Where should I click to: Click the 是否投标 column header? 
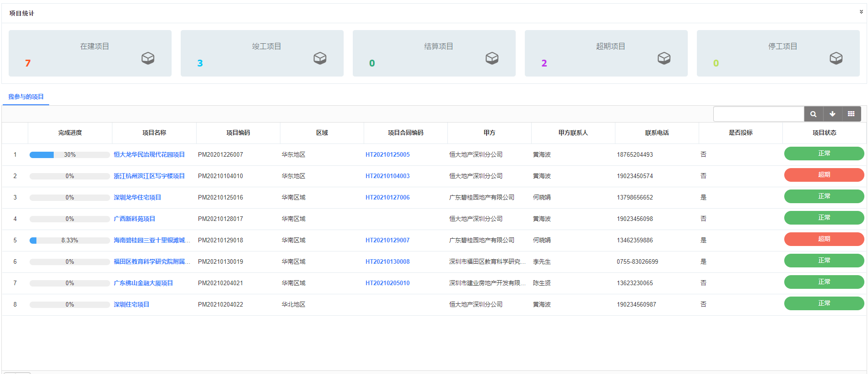741,133
